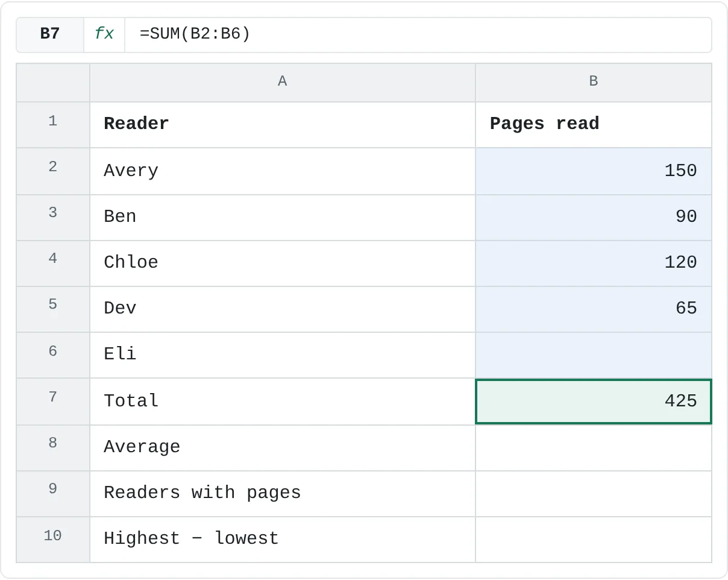This screenshot has width=728, height=580.
Task: Select the cell with value 65
Action: coord(593,309)
